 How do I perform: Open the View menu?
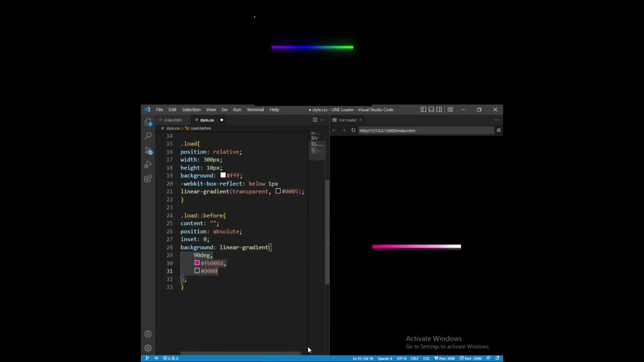[x=211, y=109]
